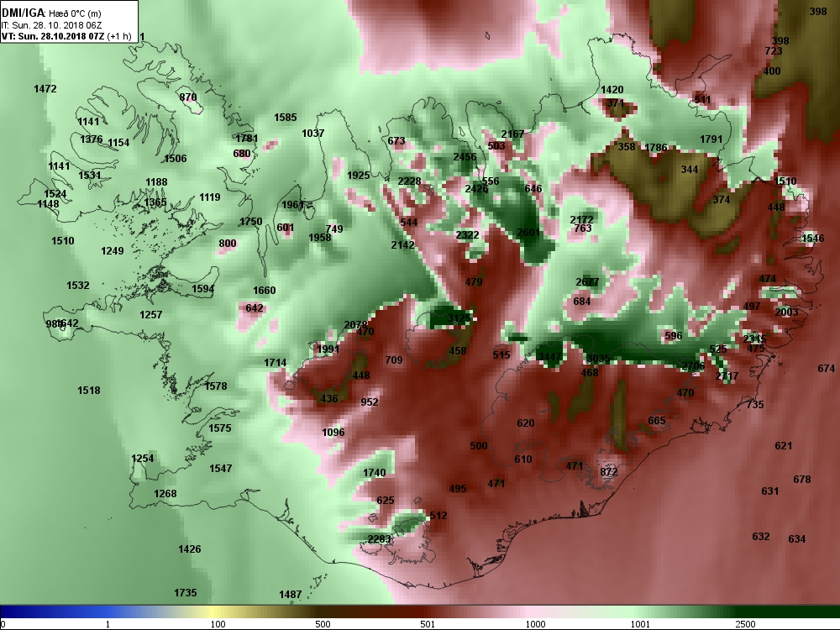Click the value 1472 on the map
The width and height of the screenshot is (840, 630).
[45, 89]
